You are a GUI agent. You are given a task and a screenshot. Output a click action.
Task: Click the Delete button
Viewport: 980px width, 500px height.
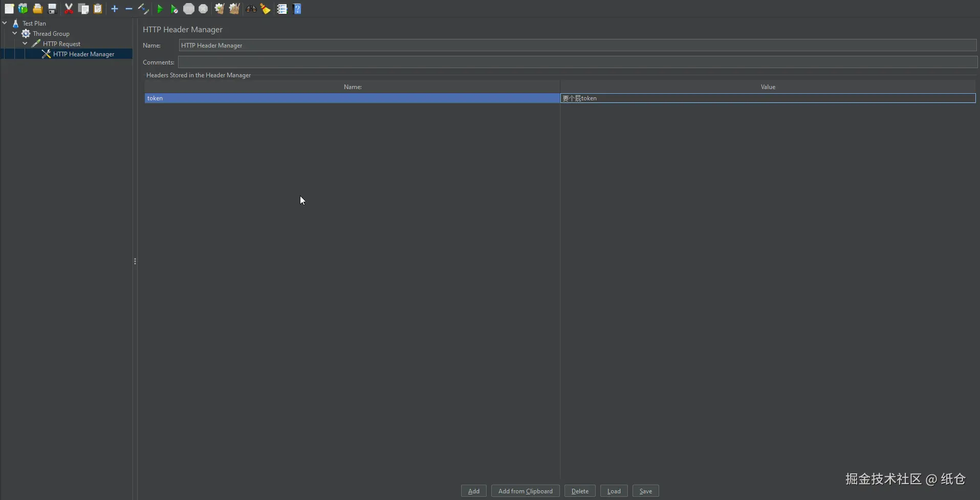click(580, 491)
